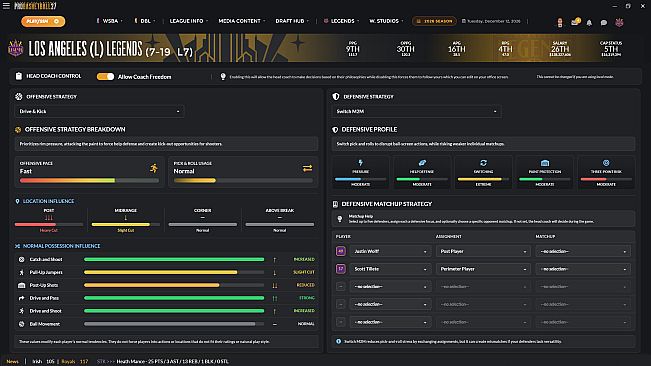Click Justin Wolff's jersey number badge

click(x=341, y=251)
